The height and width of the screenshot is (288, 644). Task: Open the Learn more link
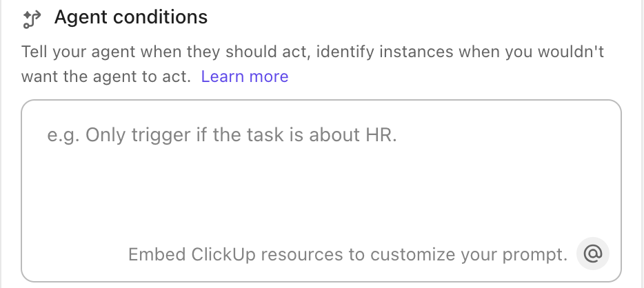click(245, 76)
